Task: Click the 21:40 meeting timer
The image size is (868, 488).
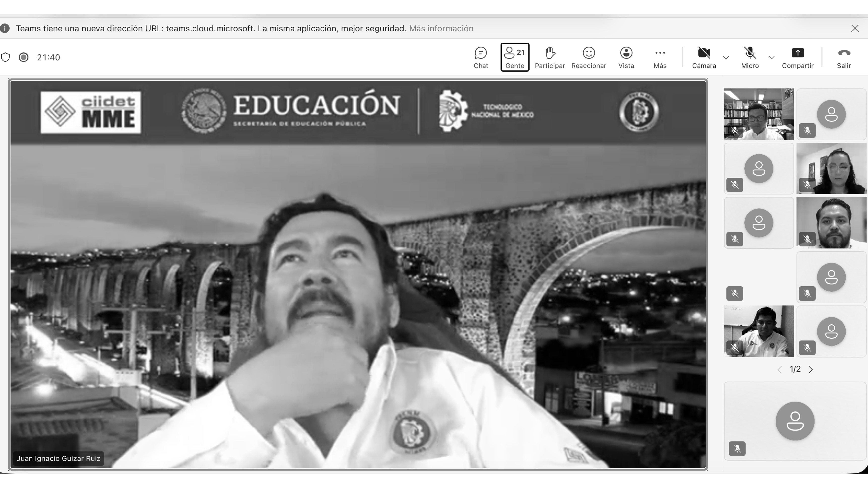Action: pos(49,57)
